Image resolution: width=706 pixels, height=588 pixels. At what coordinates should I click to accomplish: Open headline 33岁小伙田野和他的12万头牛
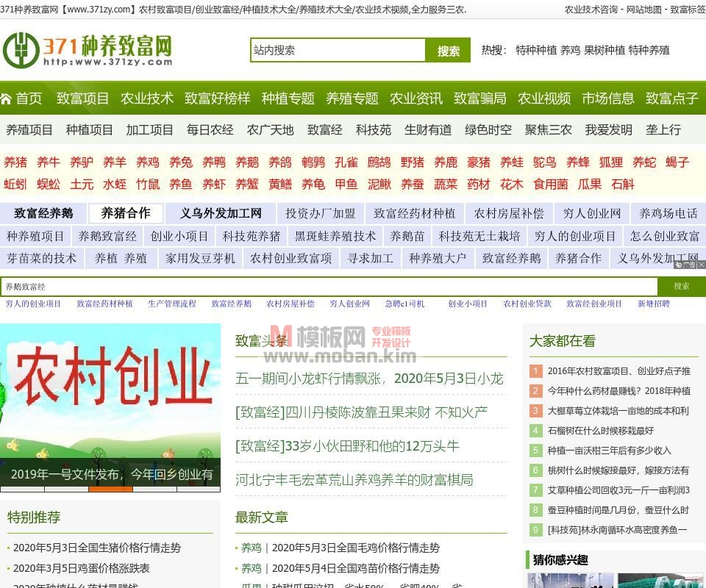click(347, 446)
